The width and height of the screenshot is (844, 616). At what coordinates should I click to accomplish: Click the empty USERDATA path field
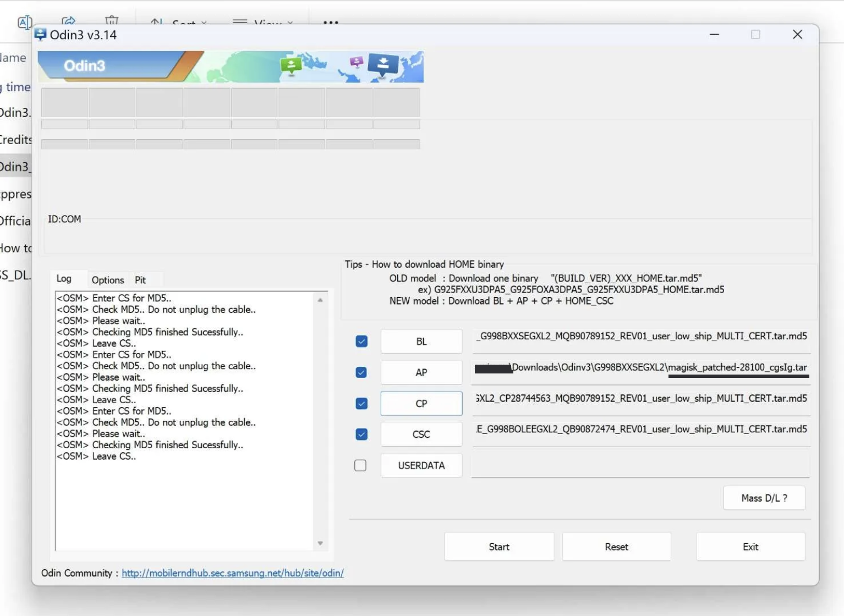tap(641, 465)
